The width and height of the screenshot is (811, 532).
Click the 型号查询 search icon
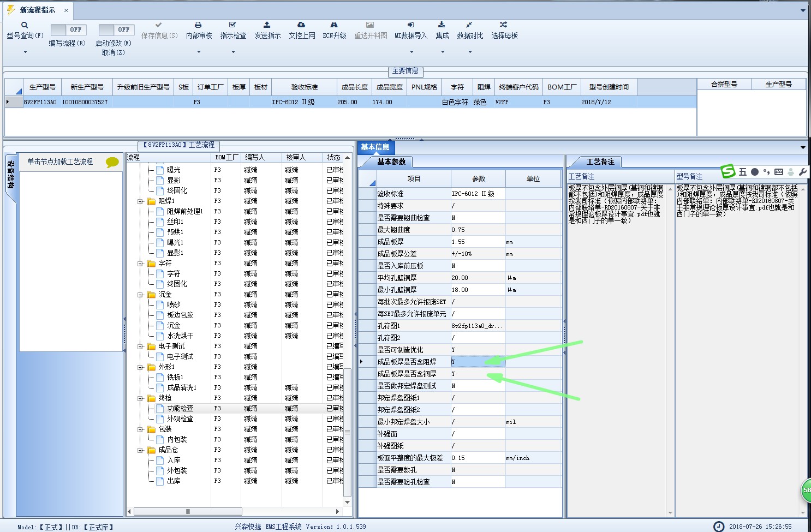click(x=25, y=25)
